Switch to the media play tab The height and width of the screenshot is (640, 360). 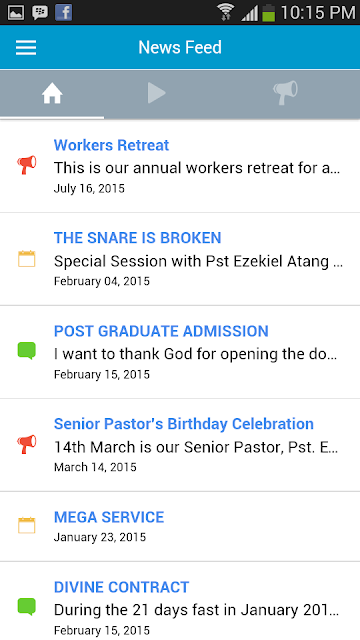[x=157, y=93]
